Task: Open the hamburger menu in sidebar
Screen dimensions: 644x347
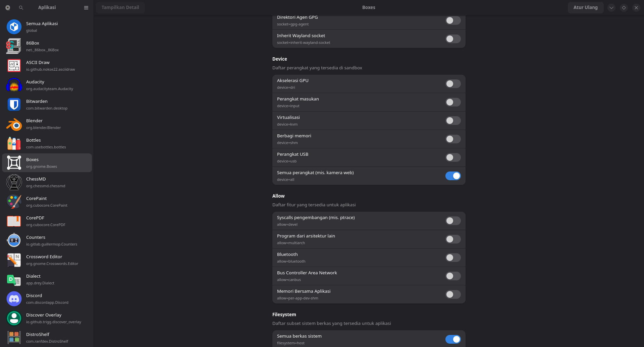Action: pos(86,8)
